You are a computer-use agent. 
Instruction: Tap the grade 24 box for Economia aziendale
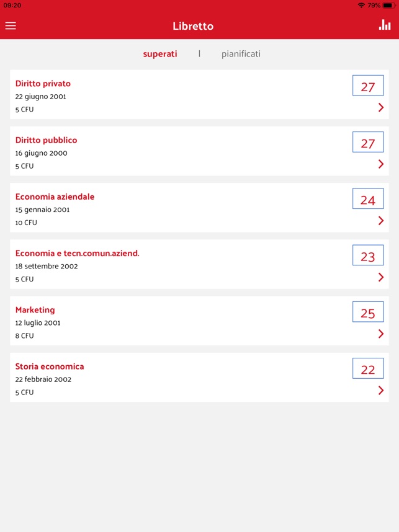click(368, 199)
